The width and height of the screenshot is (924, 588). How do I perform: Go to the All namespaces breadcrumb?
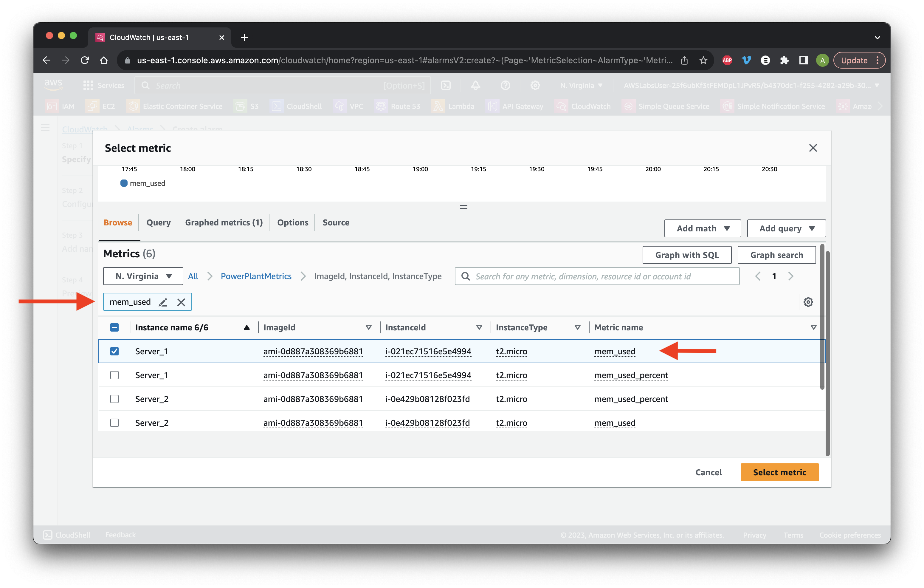click(193, 276)
